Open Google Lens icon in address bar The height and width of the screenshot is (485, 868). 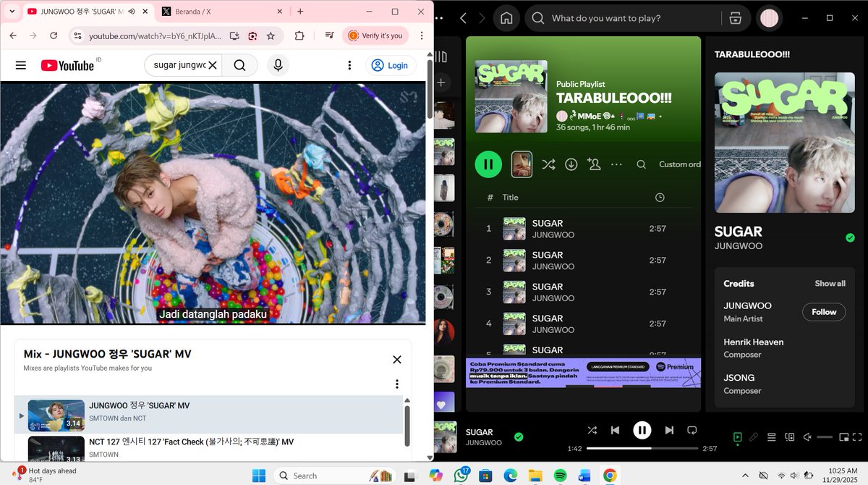pyautogui.click(x=252, y=35)
